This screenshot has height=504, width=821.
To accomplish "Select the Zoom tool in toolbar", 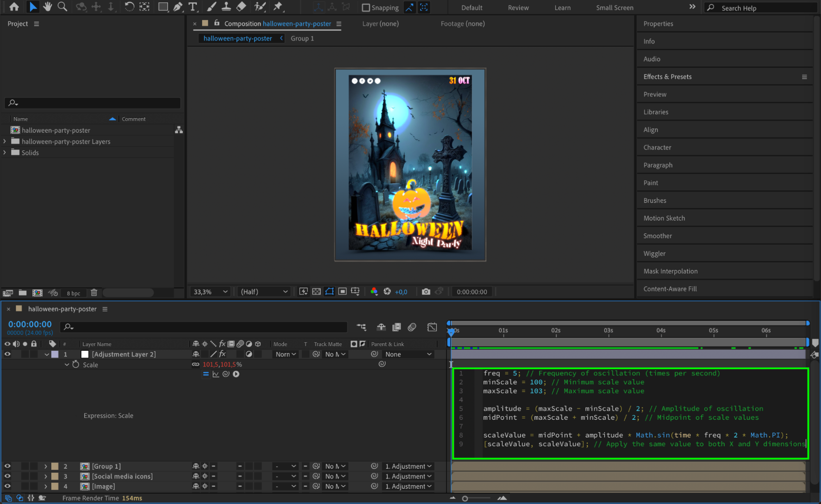I will [62, 7].
